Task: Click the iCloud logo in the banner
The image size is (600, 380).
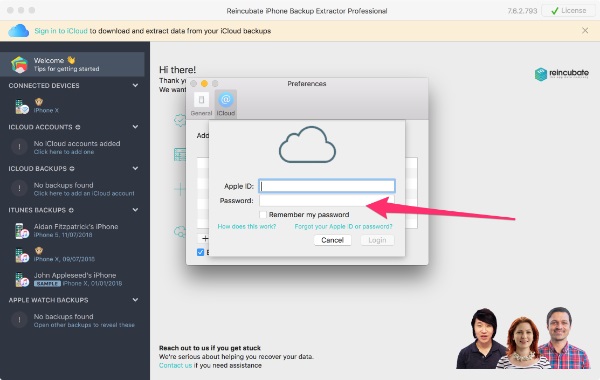Action: [18, 31]
